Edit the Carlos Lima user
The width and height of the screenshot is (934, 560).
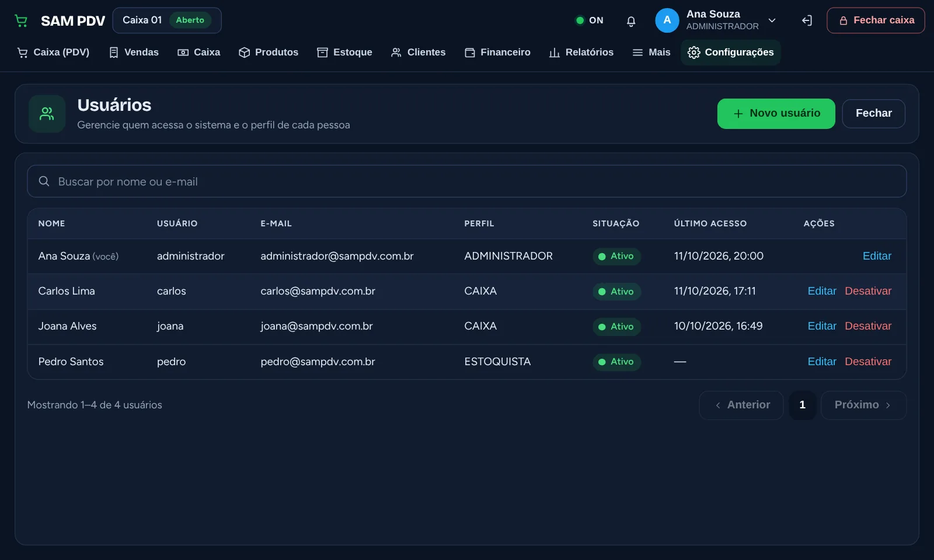[822, 291]
